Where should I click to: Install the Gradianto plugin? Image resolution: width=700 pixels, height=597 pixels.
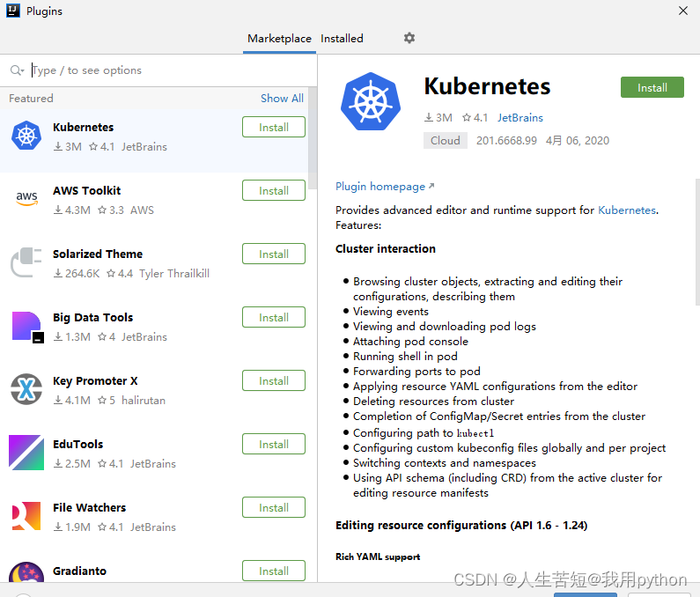(274, 571)
